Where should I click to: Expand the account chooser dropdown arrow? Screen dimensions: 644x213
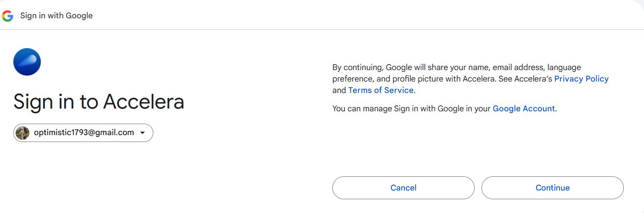click(x=142, y=133)
